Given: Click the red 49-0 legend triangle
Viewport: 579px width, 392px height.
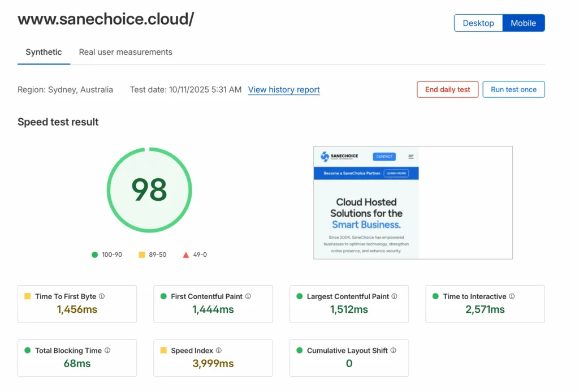Looking at the screenshot, I should click(x=185, y=255).
